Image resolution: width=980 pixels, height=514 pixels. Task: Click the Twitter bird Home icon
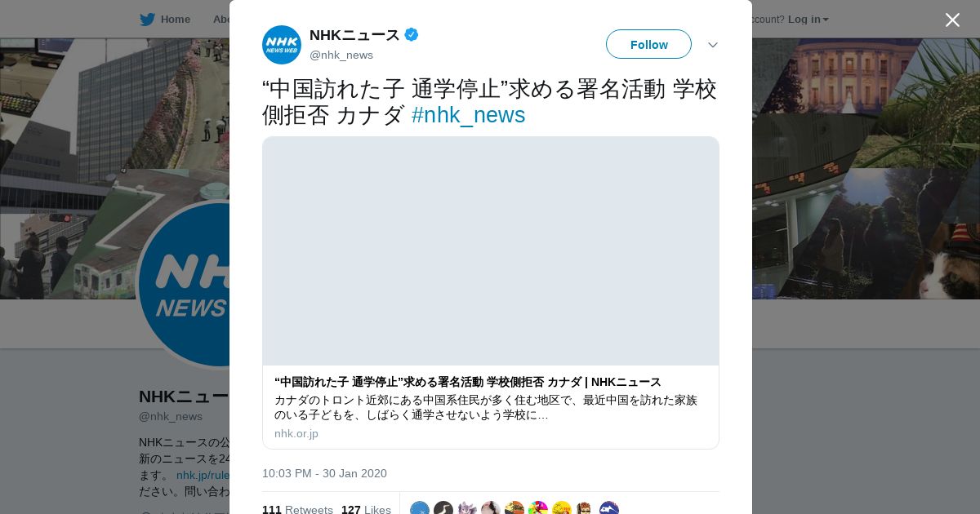tap(147, 19)
